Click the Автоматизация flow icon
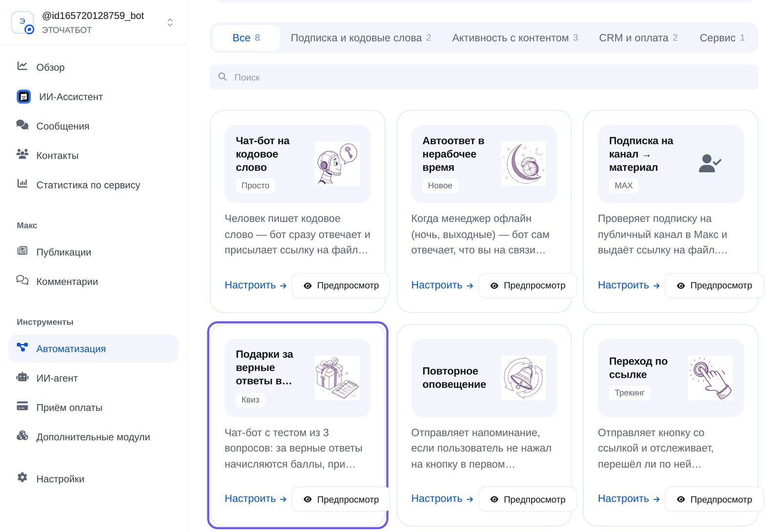Screen dimensions: 781x532 22,348
